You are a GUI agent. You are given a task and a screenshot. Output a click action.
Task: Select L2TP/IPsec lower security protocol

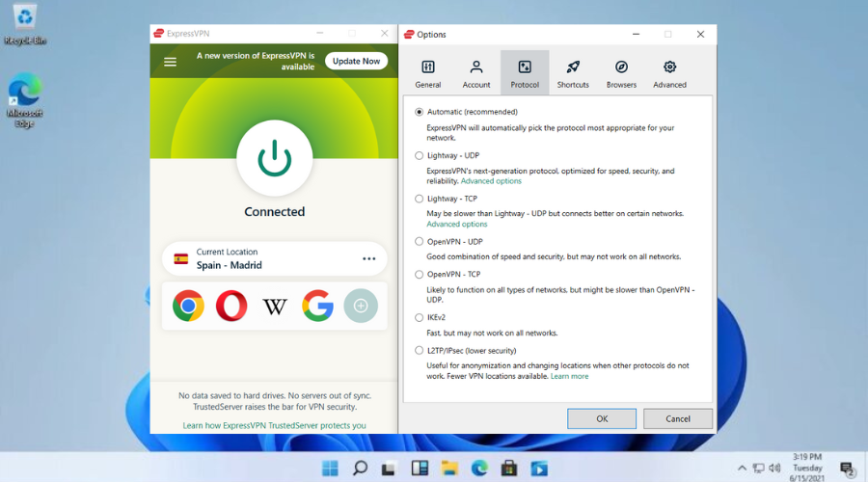click(420, 351)
